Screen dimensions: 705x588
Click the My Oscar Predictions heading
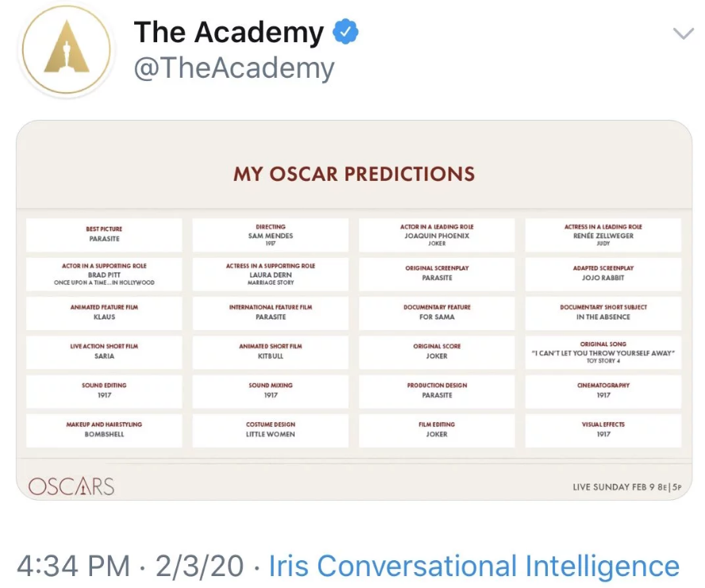[x=354, y=174]
